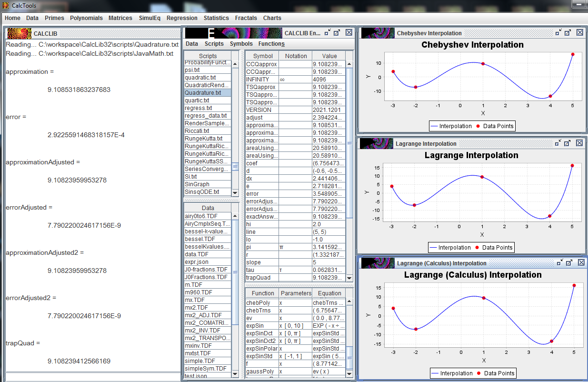Click the Lagrange (Calculus) frame logo icon
The width and height of the screenshot is (588, 382).
click(378, 263)
